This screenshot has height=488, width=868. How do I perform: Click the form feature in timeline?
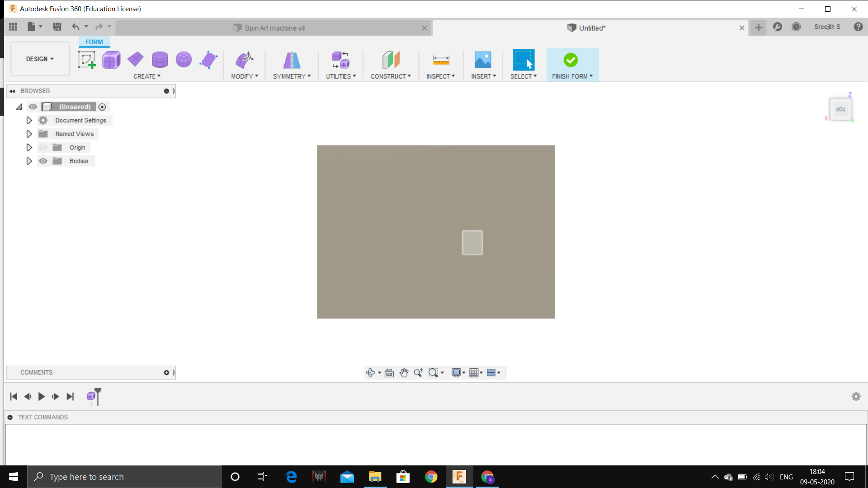(x=91, y=396)
